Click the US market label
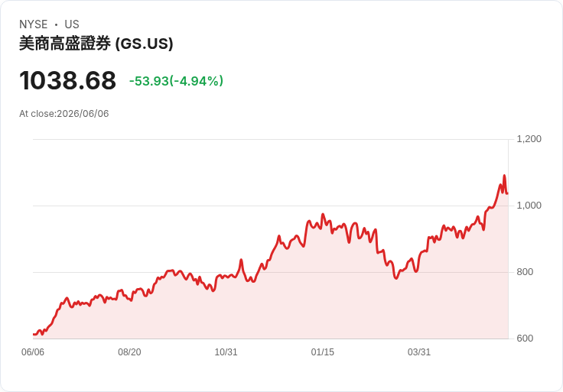 pyautogui.click(x=72, y=24)
